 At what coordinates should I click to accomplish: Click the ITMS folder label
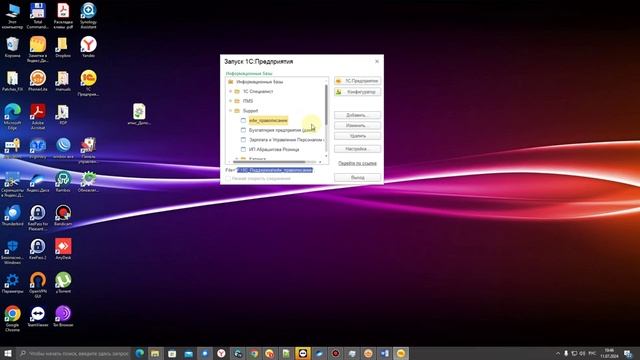coord(248,101)
